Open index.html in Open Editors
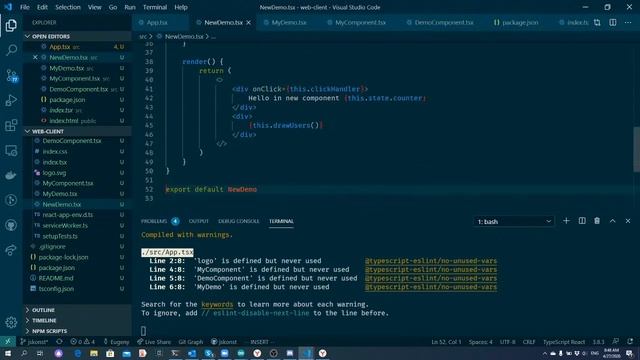The image size is (640, 360). point(64,121)
